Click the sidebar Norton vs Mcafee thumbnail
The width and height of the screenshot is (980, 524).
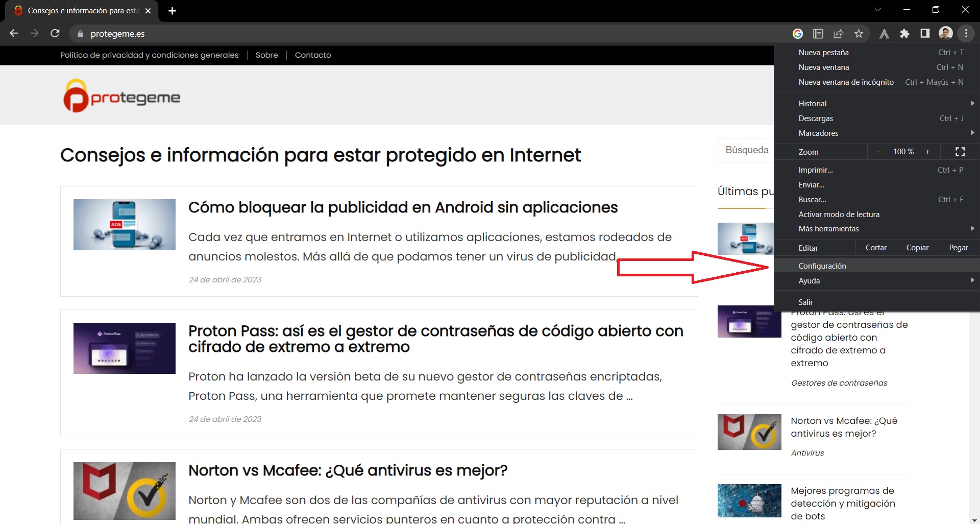pos(749,432)
